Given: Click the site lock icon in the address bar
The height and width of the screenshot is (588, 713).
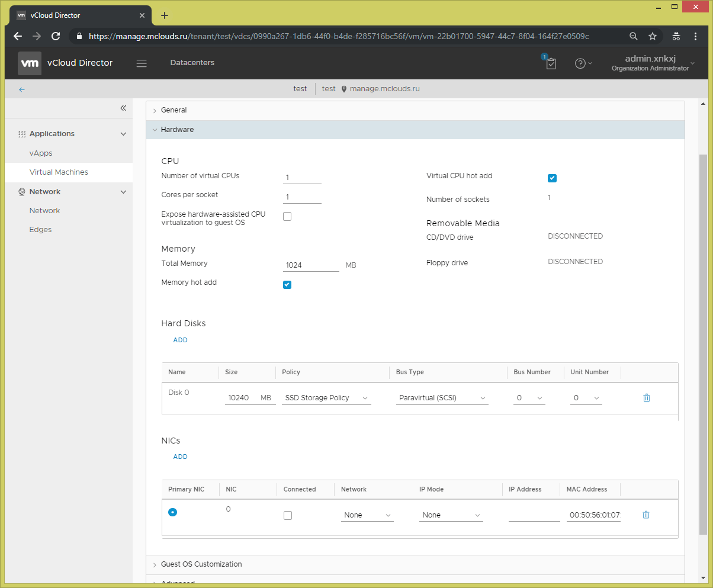Looking at the screenshot, I should click(79, 36).
